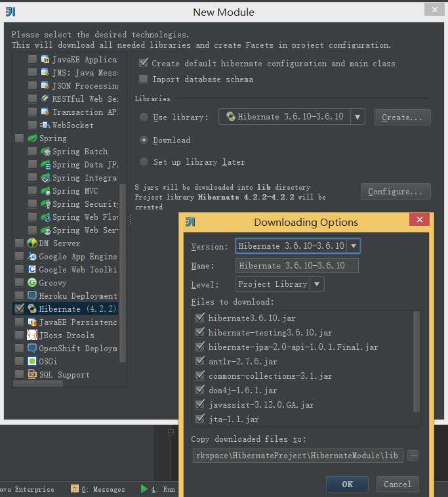Open Use library Hibernate 3.6.10 dropdown arrow
The width and height of the screenshot is (448, 497).
(x=357, y=117)
